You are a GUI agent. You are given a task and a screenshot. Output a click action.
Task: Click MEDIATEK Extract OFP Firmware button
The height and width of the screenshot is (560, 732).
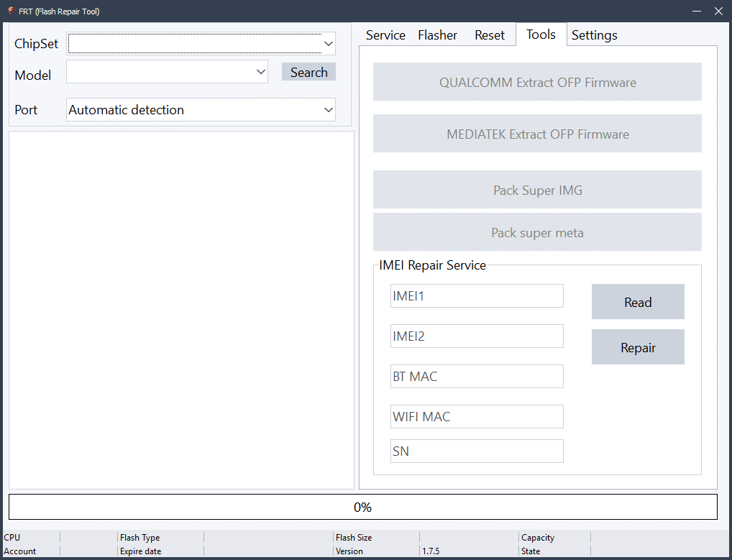(x=537, y=134)
